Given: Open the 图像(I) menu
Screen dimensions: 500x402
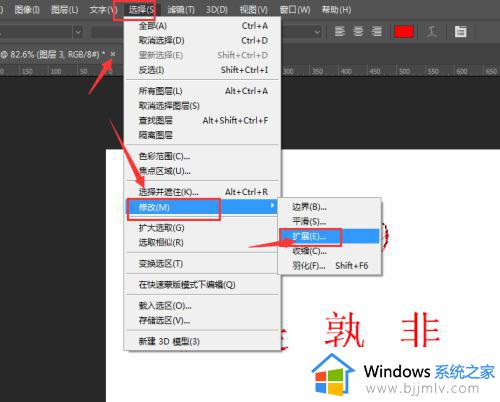Looking at the screenshot, I should (27, 10).
